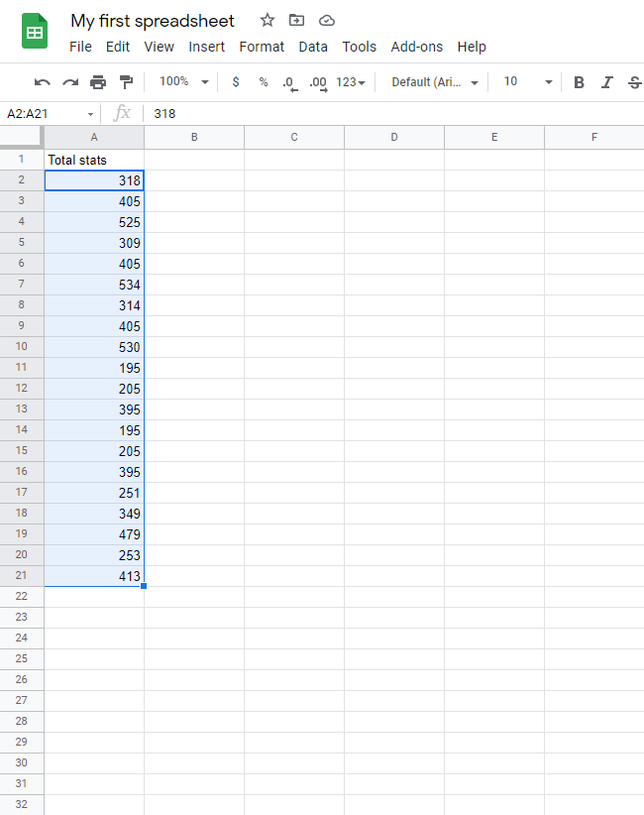
Task: Click the A2:A21 name box
Action: pos(50,114)
